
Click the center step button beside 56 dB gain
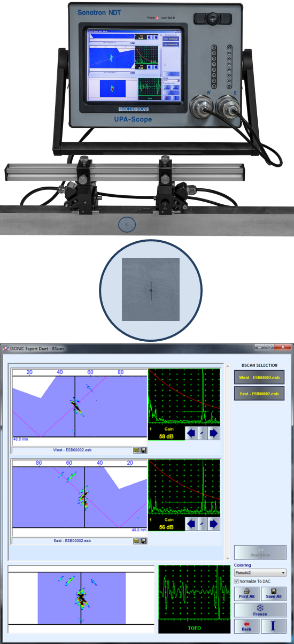click(202, 524)
